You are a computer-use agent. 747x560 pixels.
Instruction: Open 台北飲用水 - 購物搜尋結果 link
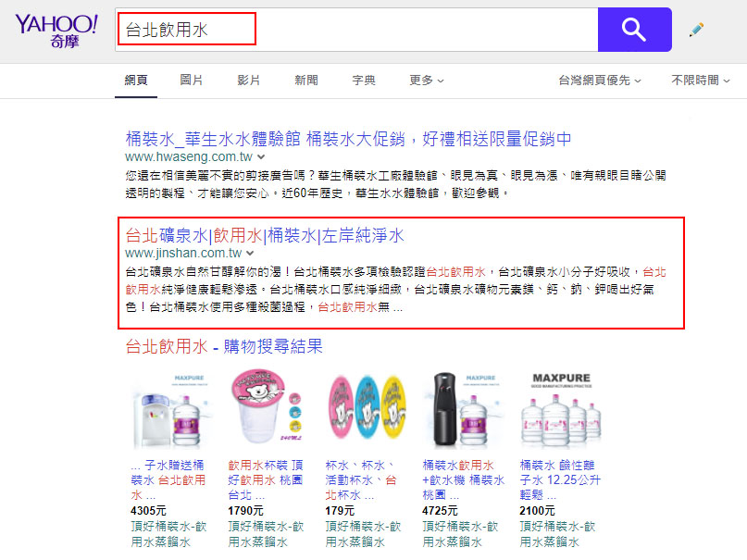224,346
